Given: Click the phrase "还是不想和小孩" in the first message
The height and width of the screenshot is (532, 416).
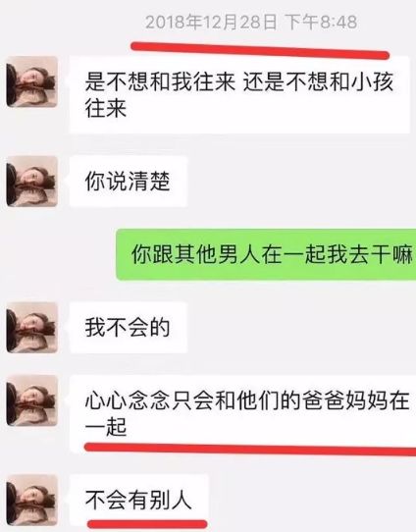Looking at the screenshot, I should [318, 81].
